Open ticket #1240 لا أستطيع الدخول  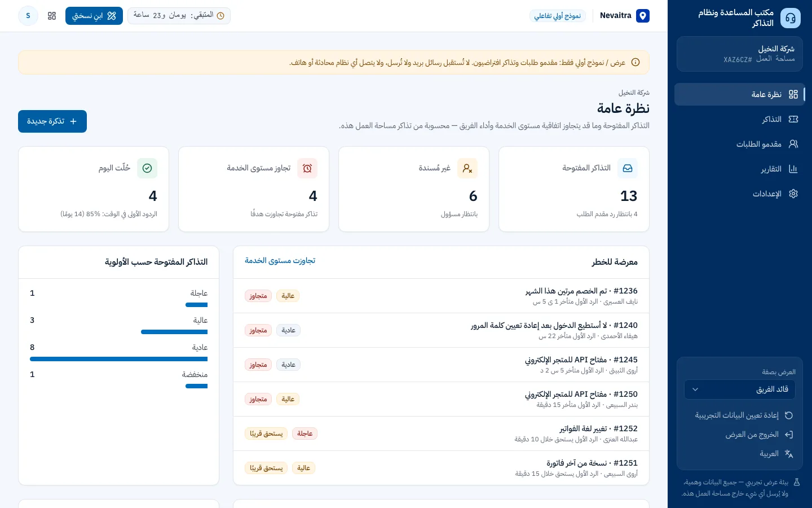441,330
